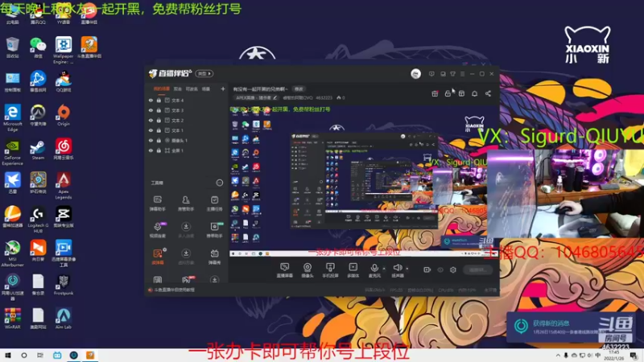Expand microphone options arrow
The height and width of the screenshot is (362, 644).
tap(384, 269)
